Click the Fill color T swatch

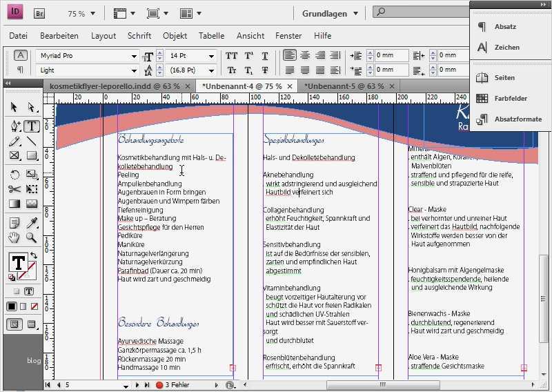[x=18, y=262]
